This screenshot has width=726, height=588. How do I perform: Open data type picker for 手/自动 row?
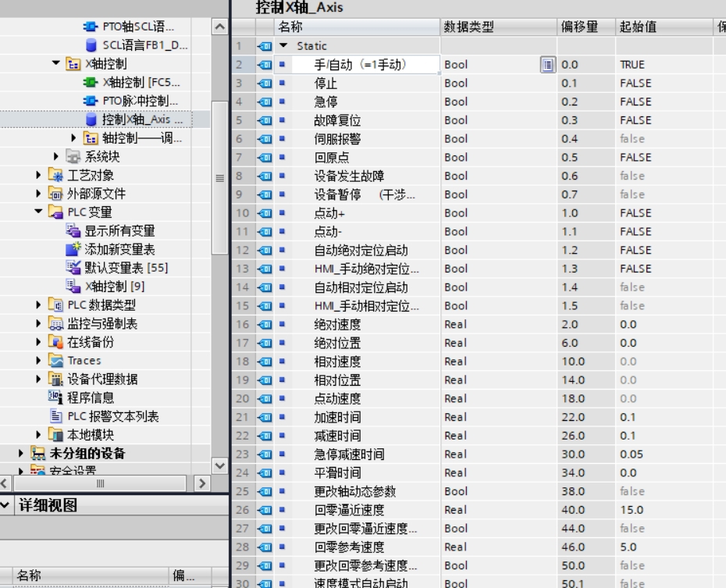click(x=548, y=65)
